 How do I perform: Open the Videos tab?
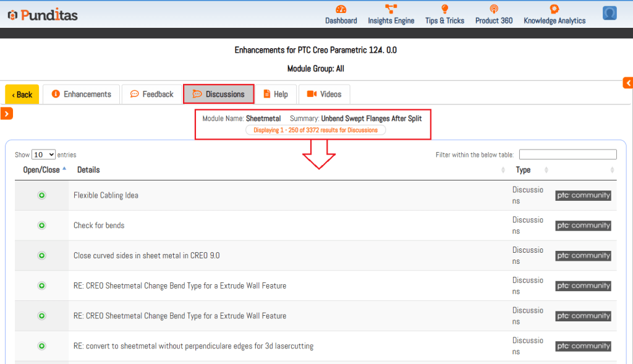(x=324, y=94)
